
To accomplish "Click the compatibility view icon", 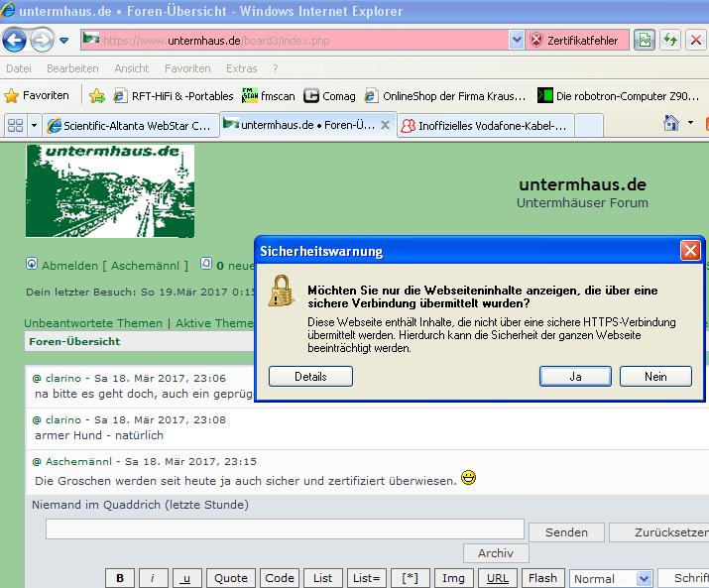I will (645, 41).
